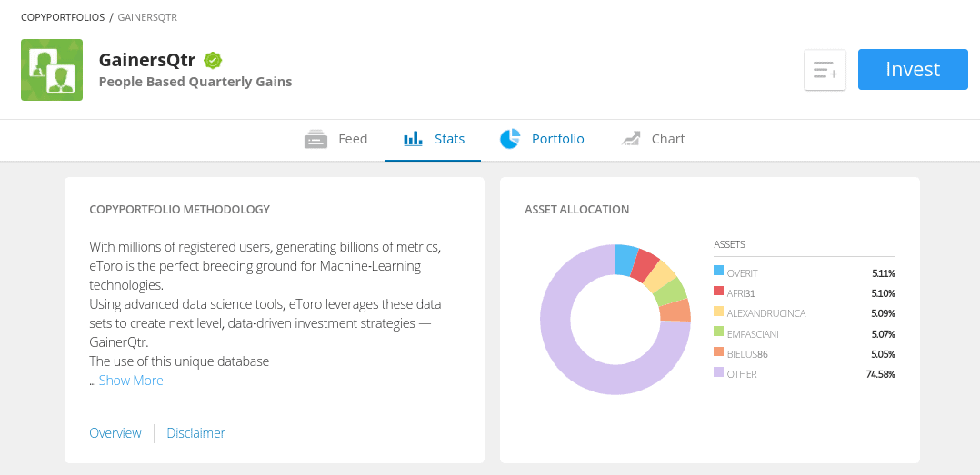Image resolution: width=980 pixels, height=475 pixels.
Task: Select the OVERIT asset name
Action: 742,272
